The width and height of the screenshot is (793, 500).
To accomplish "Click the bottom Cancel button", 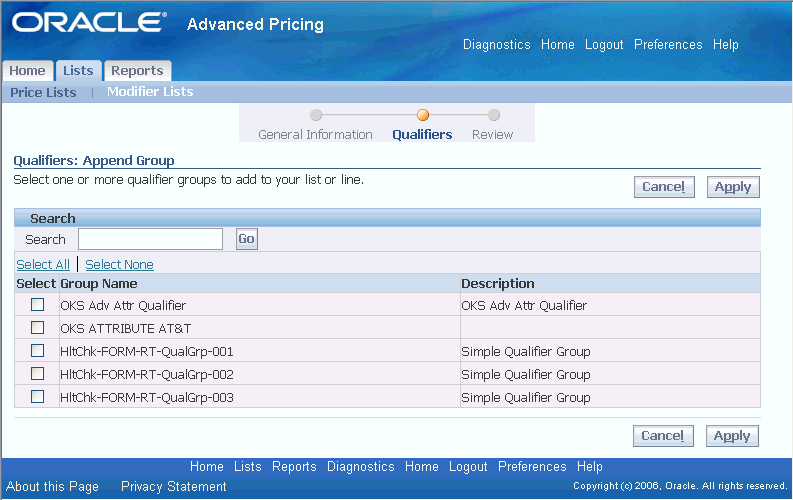I will pos(663,436).
